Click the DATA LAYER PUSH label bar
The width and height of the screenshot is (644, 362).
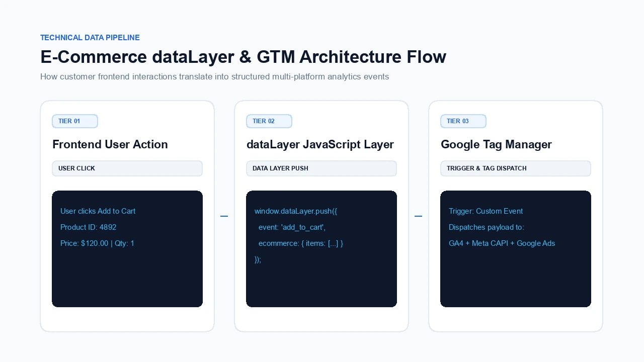(x=321, y=168)
